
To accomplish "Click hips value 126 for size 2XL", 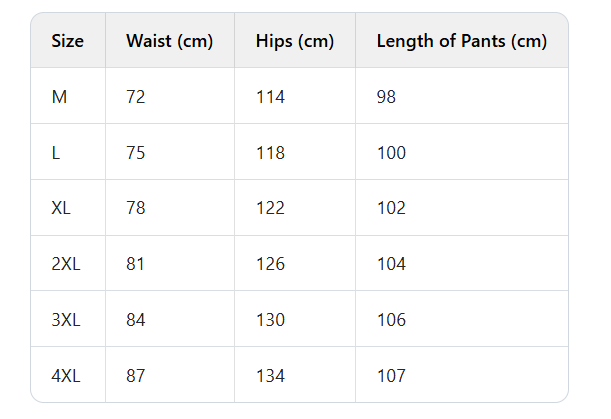I will [270, 264].
